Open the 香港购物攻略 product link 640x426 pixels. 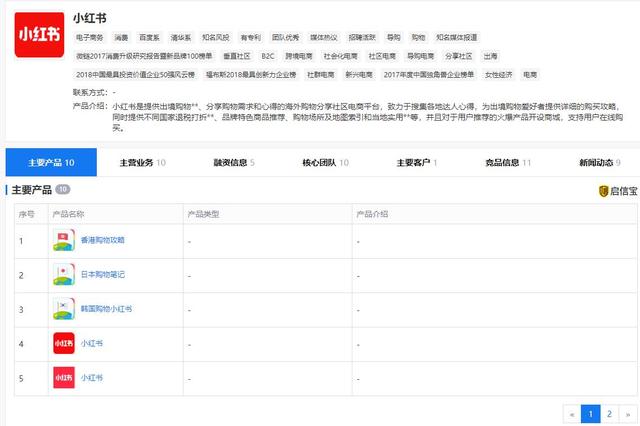(x=102, y=240)
